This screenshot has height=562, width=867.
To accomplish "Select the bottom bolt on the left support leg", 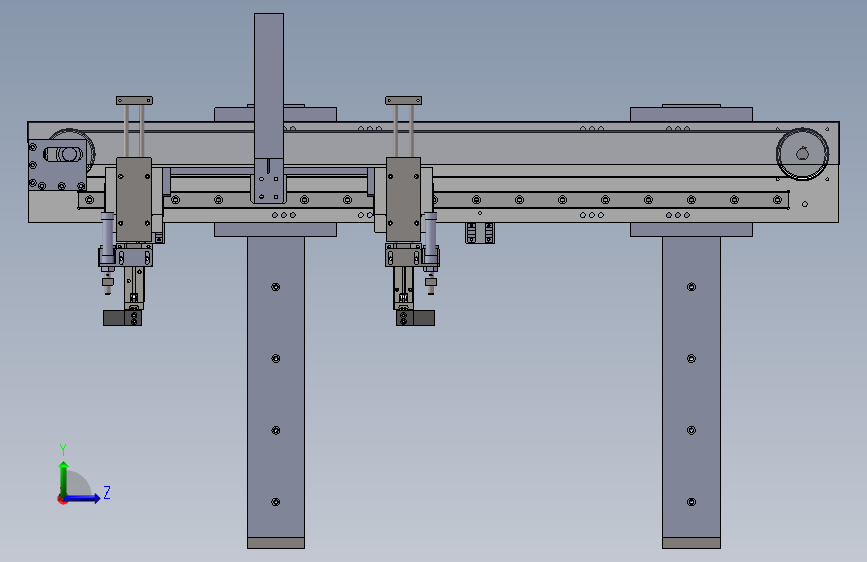I will click(x=276, y=502).
